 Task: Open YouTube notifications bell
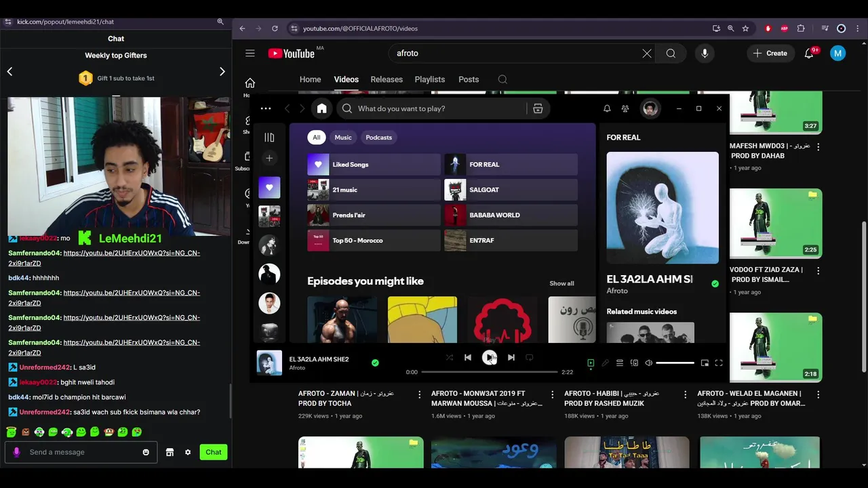click(x=810, y=54)
